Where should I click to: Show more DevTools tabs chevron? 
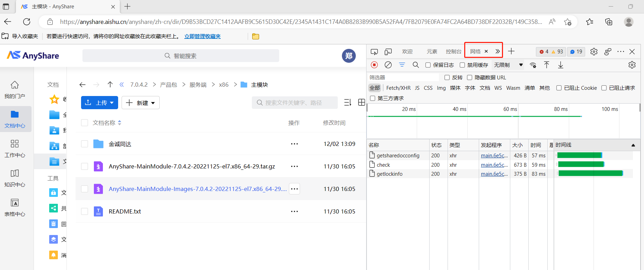click(x=497, y=51)
